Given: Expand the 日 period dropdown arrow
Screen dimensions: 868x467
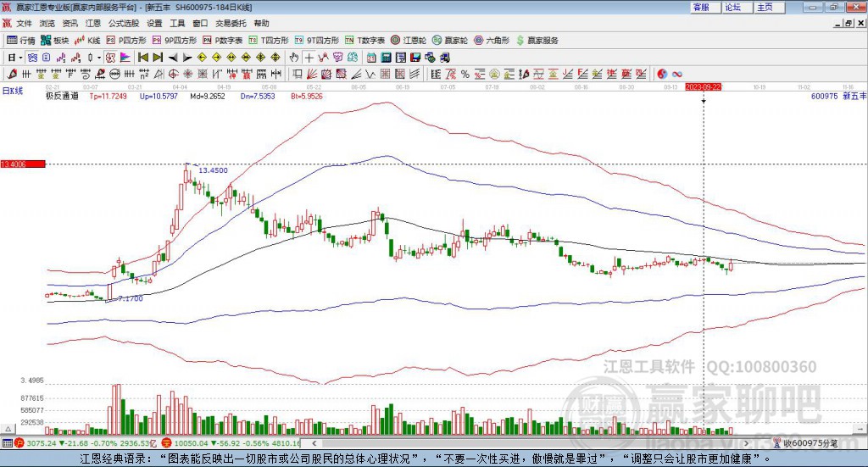Looking at the screenshot, I should 20,58.
